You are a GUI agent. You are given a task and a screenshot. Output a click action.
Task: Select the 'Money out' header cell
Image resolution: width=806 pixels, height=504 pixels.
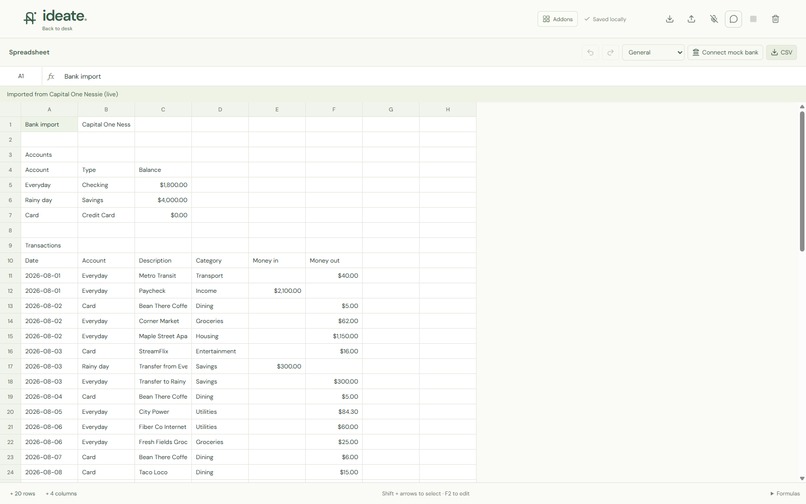pos(334,261)
